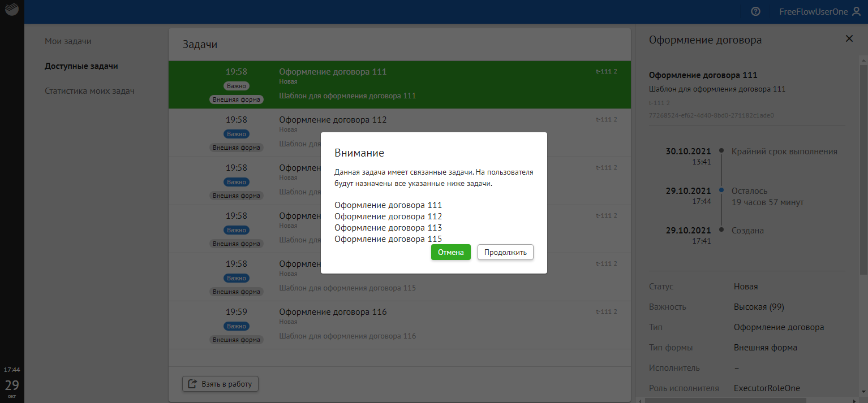Select Доступные задачи menu item
The image size is (868, 403).
point(81,66)
